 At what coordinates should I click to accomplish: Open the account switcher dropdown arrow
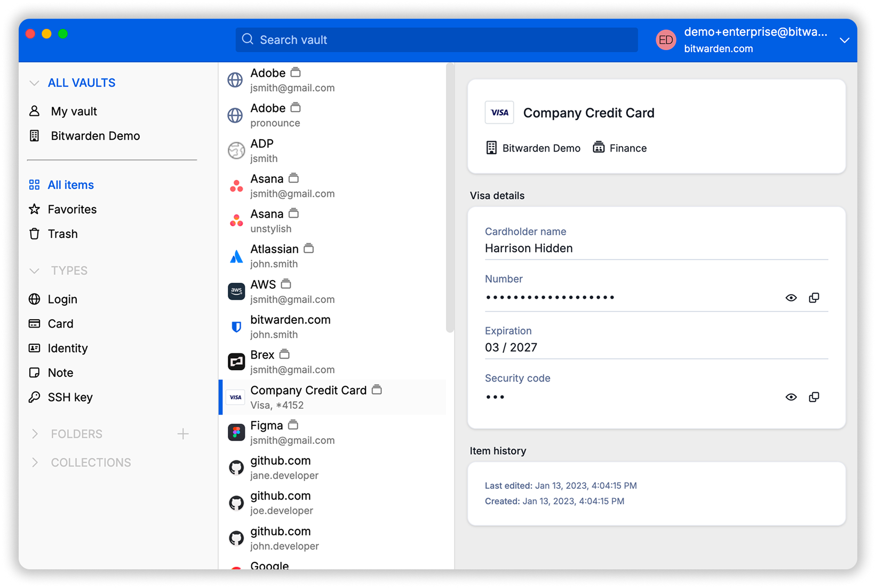844,40
